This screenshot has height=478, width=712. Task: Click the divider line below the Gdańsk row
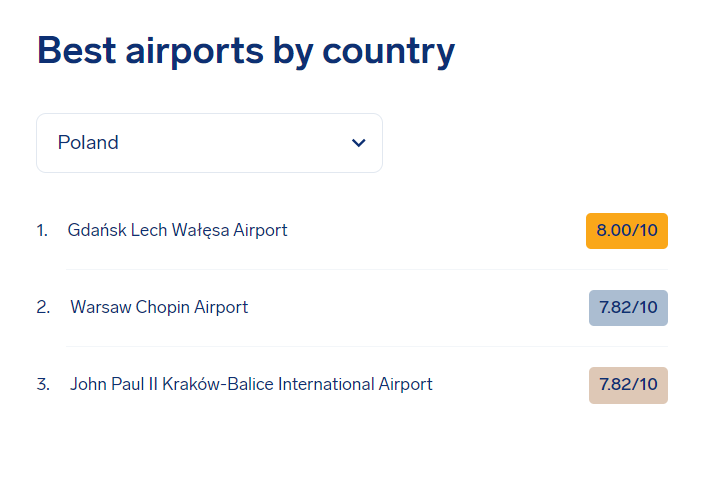click(x=367, y=269)
